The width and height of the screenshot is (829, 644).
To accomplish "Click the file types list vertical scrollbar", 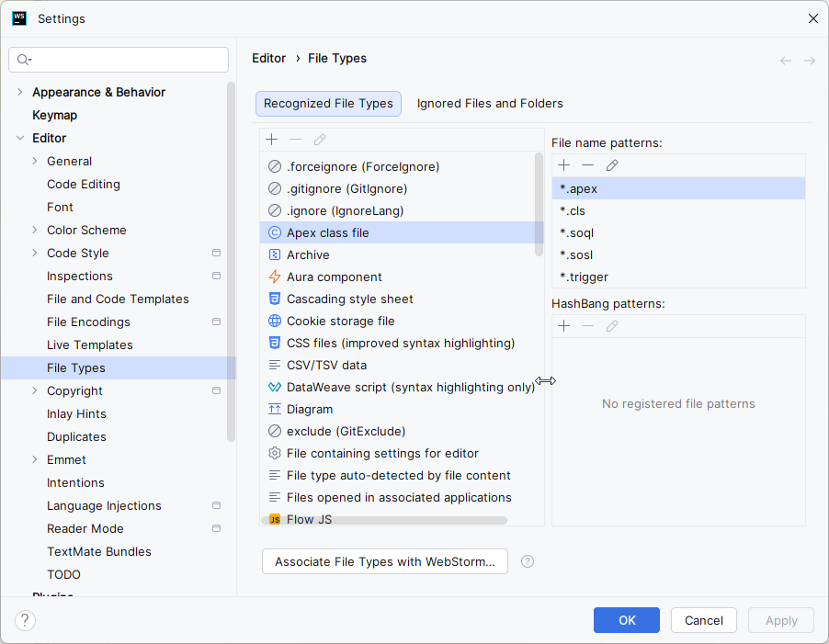I will pos(539,205).
